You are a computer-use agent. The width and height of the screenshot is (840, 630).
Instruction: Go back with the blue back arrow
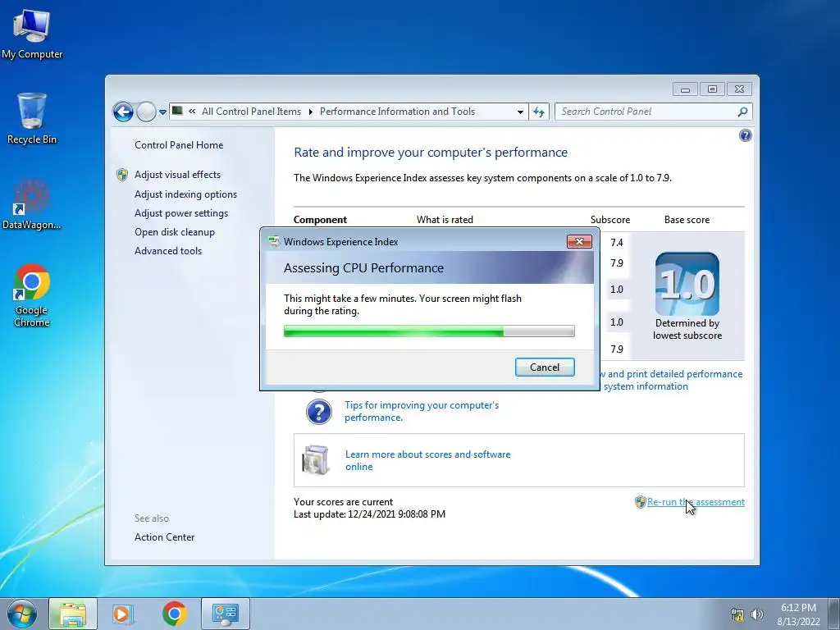(123, 112)
